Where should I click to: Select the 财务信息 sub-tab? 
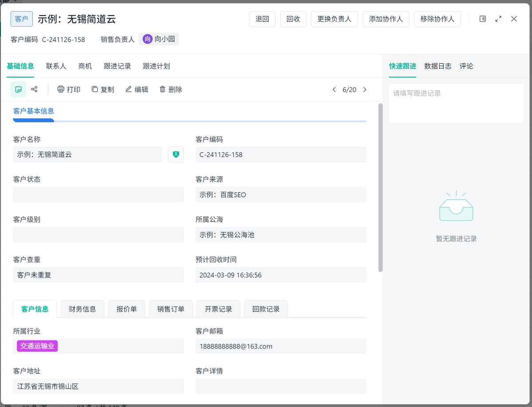tap(82, 309)
